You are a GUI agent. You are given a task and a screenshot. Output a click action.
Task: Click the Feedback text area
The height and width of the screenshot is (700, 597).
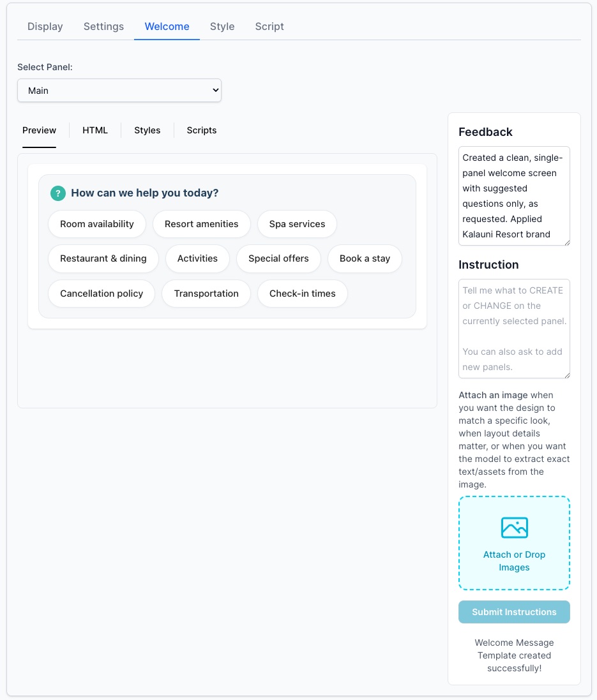coord(514,196)
